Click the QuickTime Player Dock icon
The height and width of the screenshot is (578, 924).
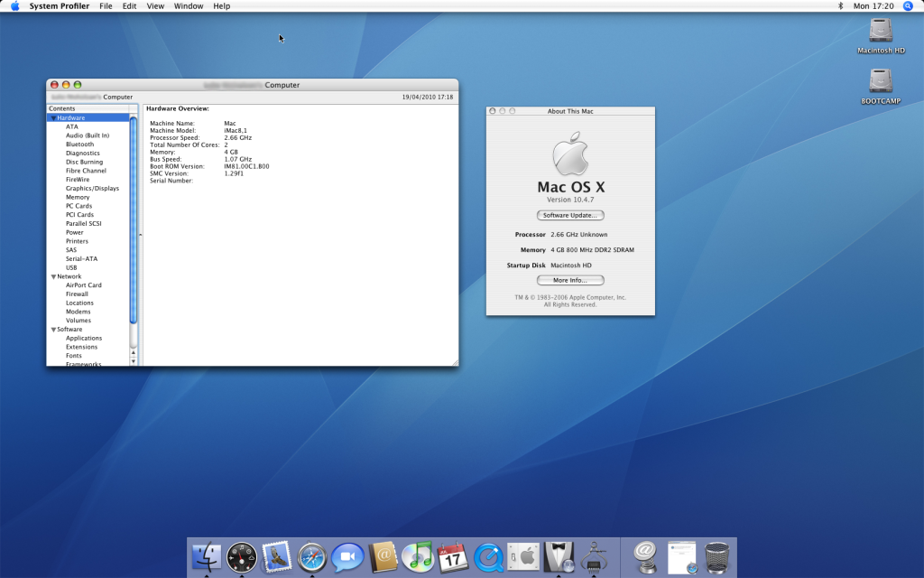point(488,557)
